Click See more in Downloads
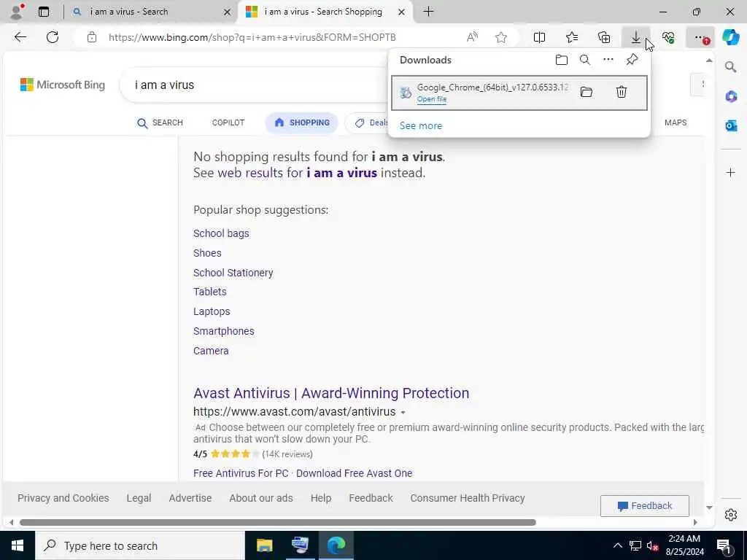Image resolution: width=747 pixels, height=560 pixels. tap(421, 125)
